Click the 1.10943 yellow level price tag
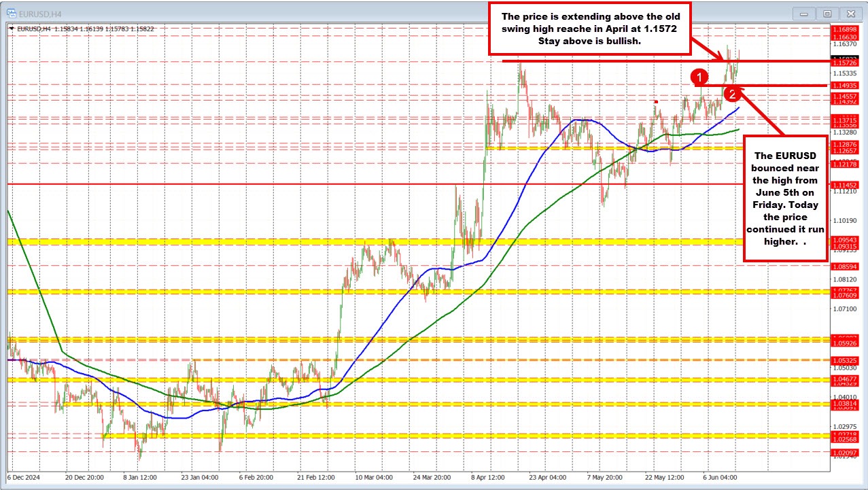This screenshot has height=490, width=868. tap(846, 241)
